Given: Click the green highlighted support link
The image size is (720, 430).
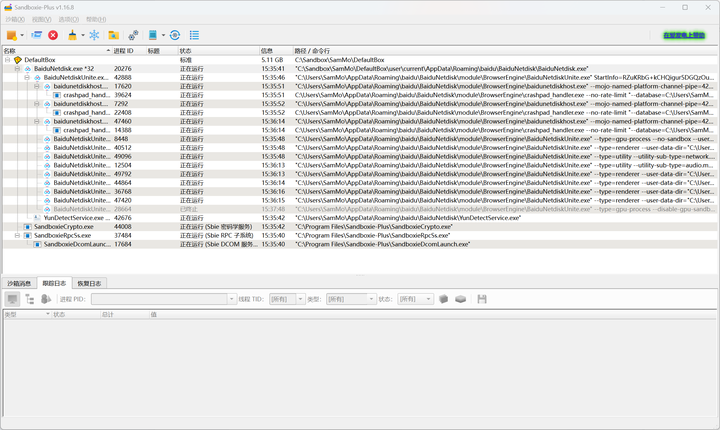Looking at the screenshot, I should 684,35.
